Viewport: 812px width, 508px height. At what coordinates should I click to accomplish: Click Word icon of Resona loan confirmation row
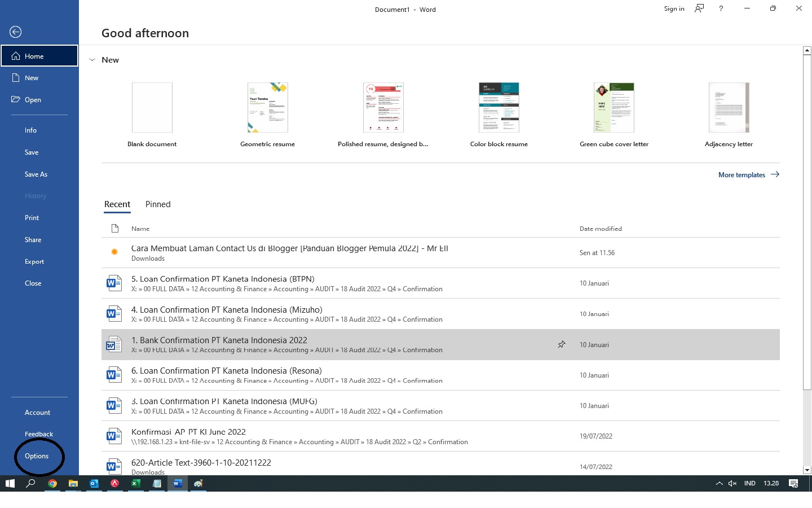click(114, 375)
